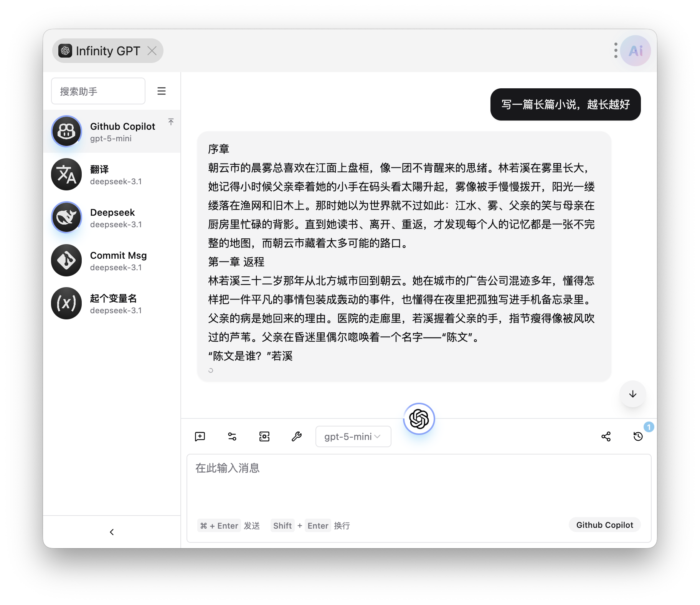
Task: Click the Github Copilot label button
Action: point(604,525)
